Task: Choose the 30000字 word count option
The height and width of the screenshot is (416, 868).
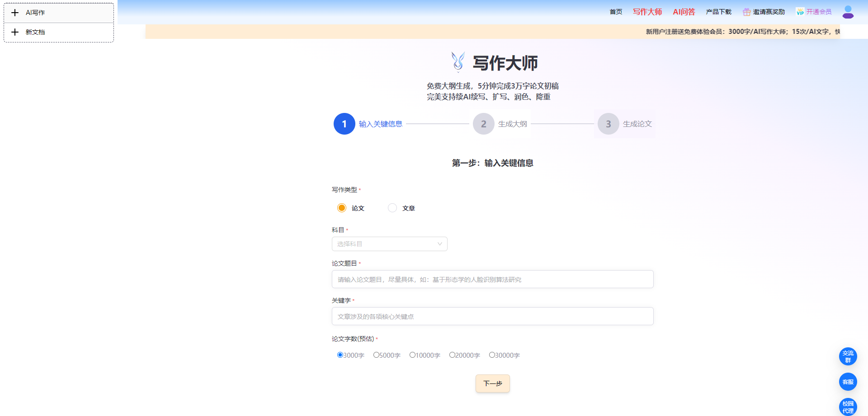Action: 492,355
